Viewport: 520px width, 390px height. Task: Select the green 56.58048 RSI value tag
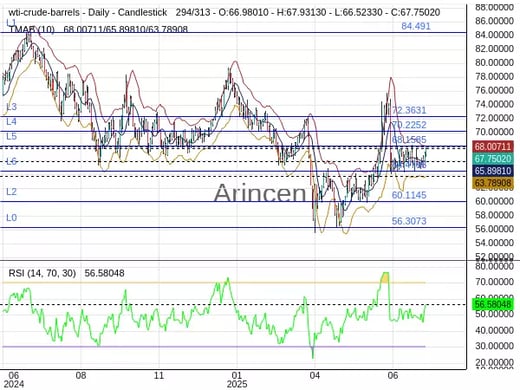point(493,304)
